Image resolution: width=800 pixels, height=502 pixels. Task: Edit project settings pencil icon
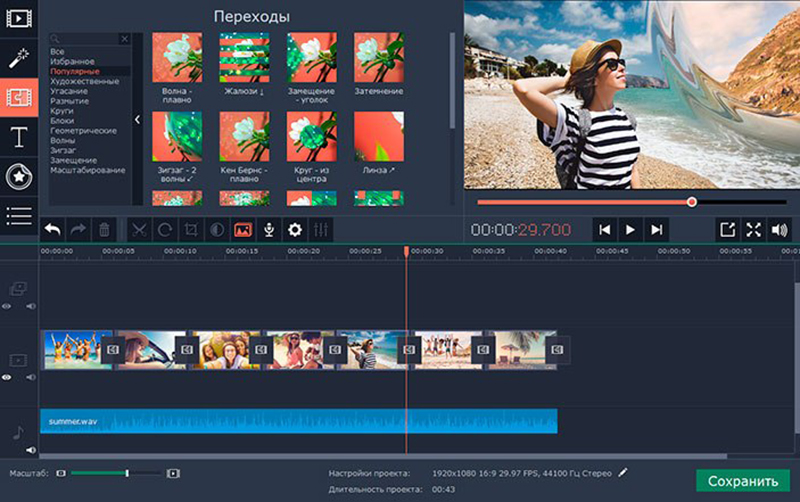[622, 473]
